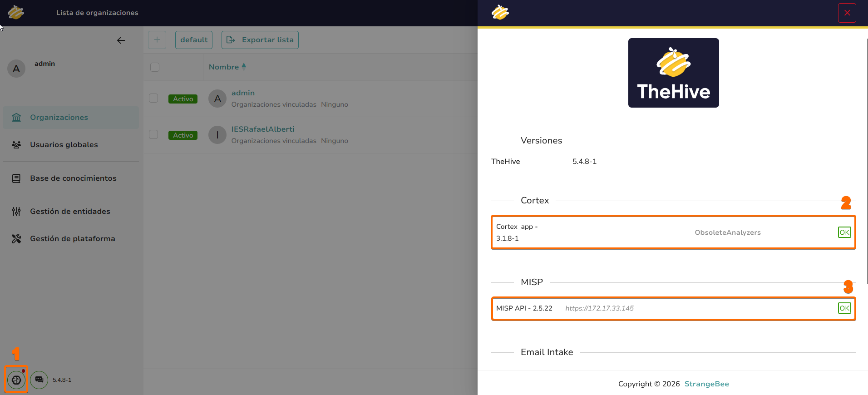
Task: Check the IESRafaelAlberti row checkbox
Action: pos(154,134)
